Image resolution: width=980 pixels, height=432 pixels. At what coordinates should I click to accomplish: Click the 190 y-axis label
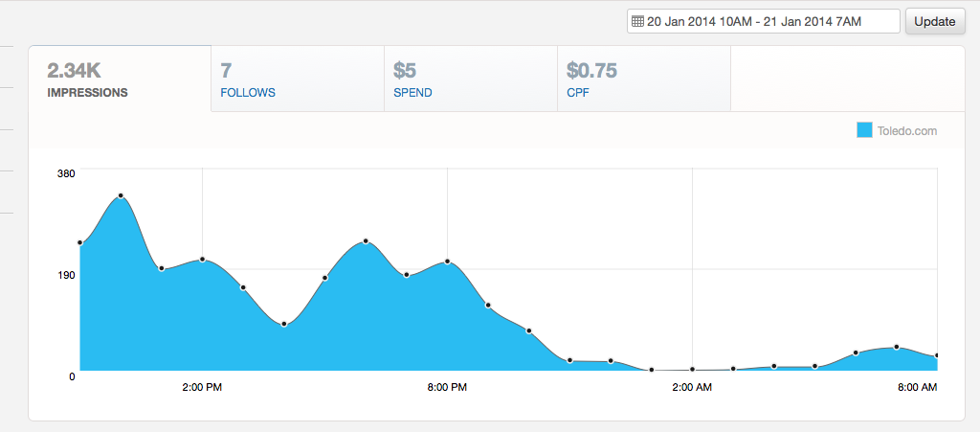point(66,275)
